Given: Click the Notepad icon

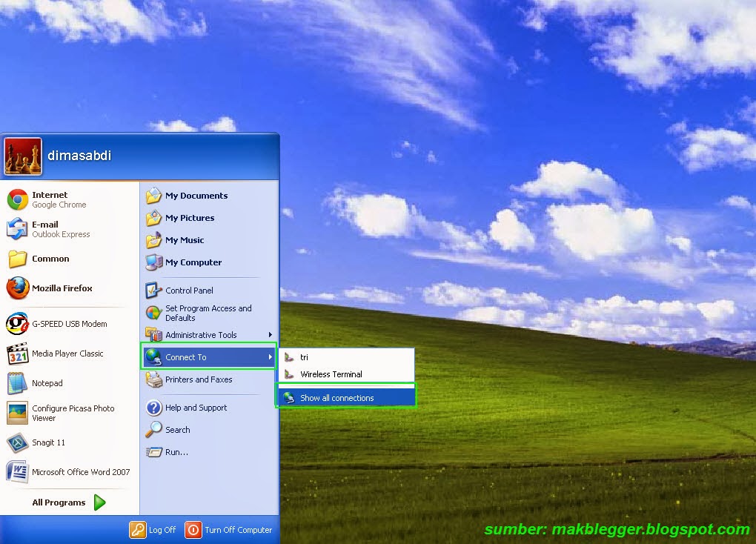Looking at the screenshot, I should pos(17,383).
